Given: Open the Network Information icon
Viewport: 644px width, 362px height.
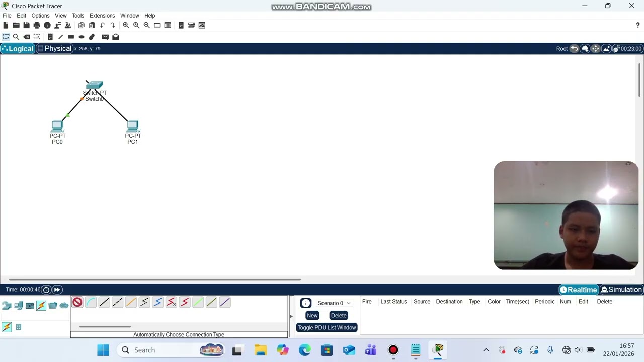Looking at the screenshot, I should pos(47,25).
